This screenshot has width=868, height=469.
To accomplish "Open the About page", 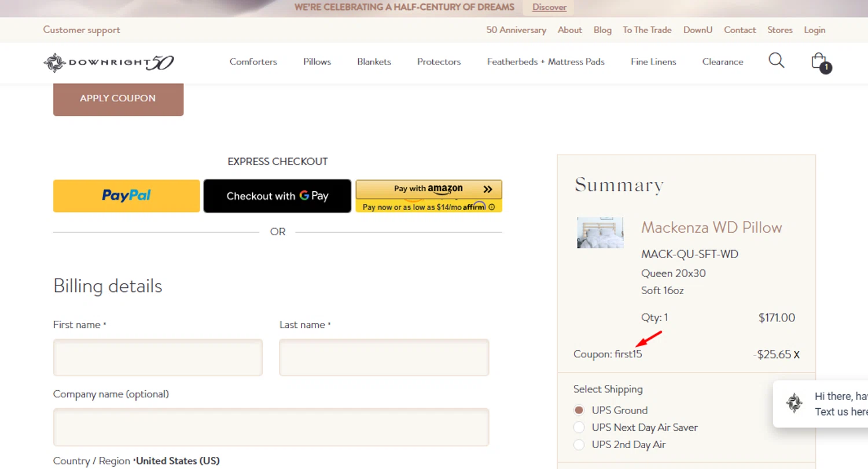I will pos(570,30).
